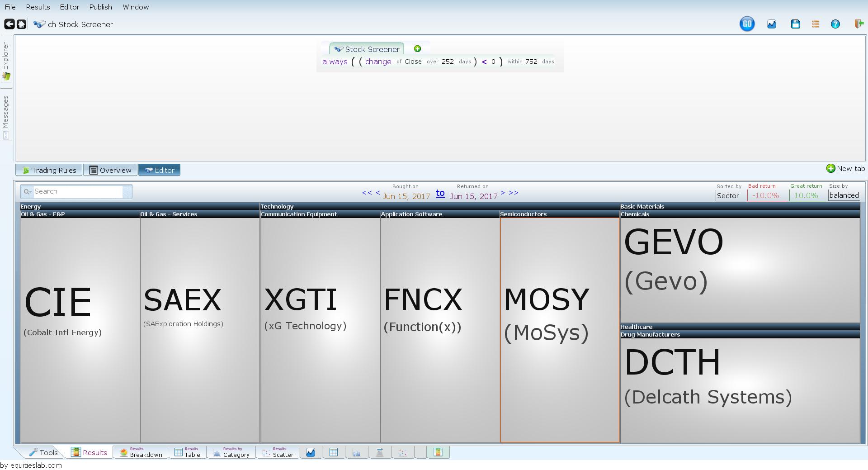This screenshot has width=868, height=470.
Task: Change the Bought on date Jun 15, 2017
Action: [x=406, y=196]
